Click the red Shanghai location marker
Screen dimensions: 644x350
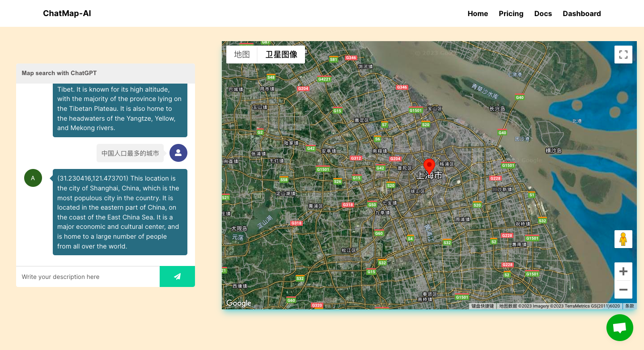pos(429,166)
